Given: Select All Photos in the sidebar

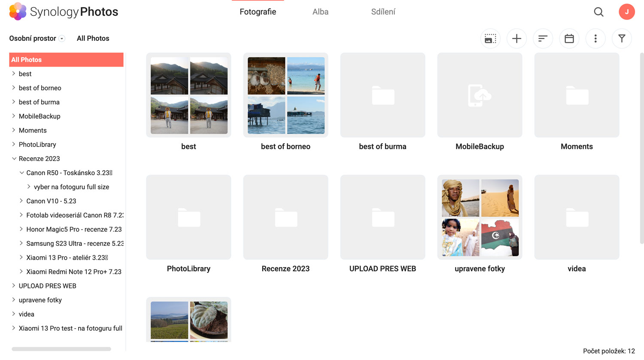Looking at the screenshot, I should coord(66,60).
